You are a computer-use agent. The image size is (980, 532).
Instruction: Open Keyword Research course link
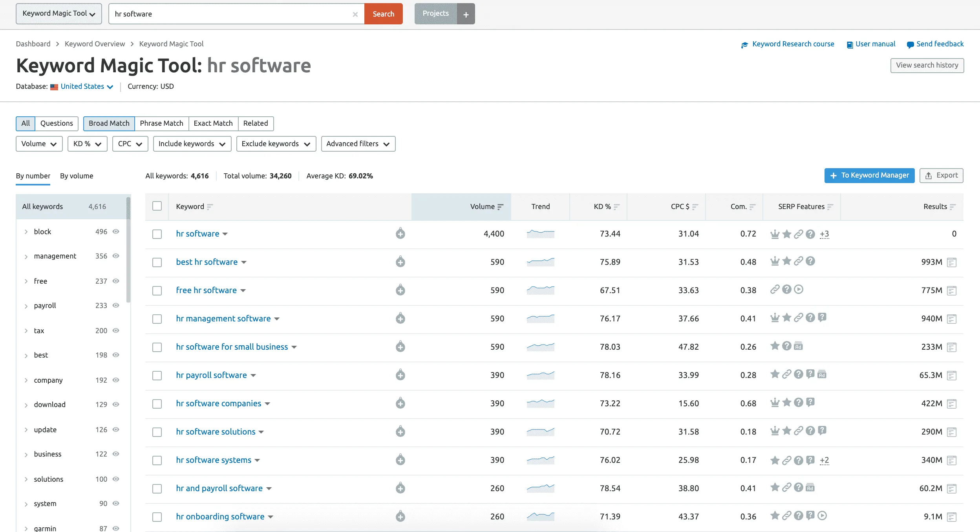tap(788, 44)
